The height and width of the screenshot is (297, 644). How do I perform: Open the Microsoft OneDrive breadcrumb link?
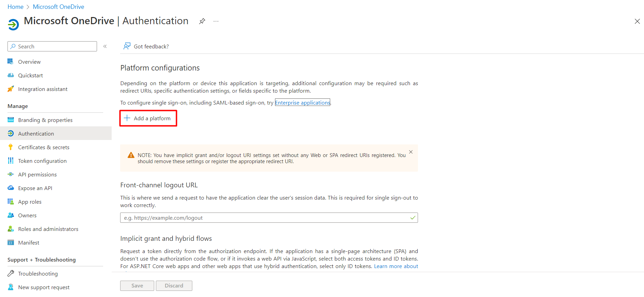point(59,7)
